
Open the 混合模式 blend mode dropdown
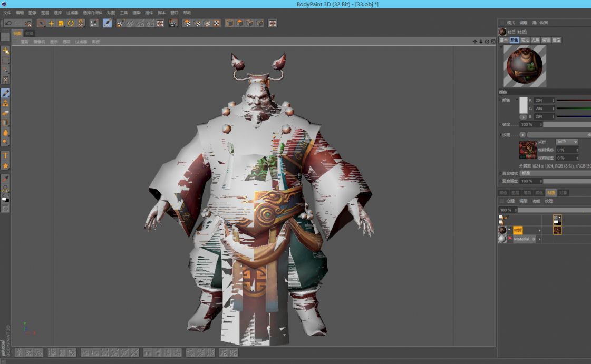[x=555, y=173]
